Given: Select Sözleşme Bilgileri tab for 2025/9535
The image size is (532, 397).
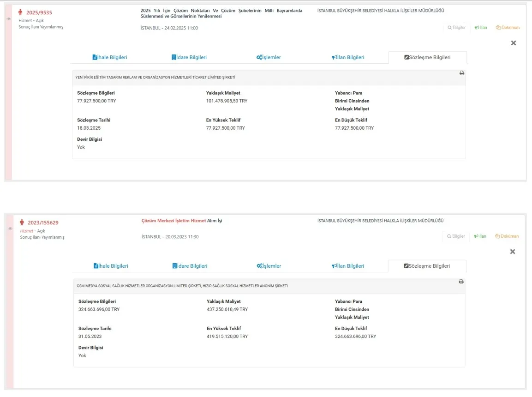Looking at the screenshot, I should pos(428,57).
